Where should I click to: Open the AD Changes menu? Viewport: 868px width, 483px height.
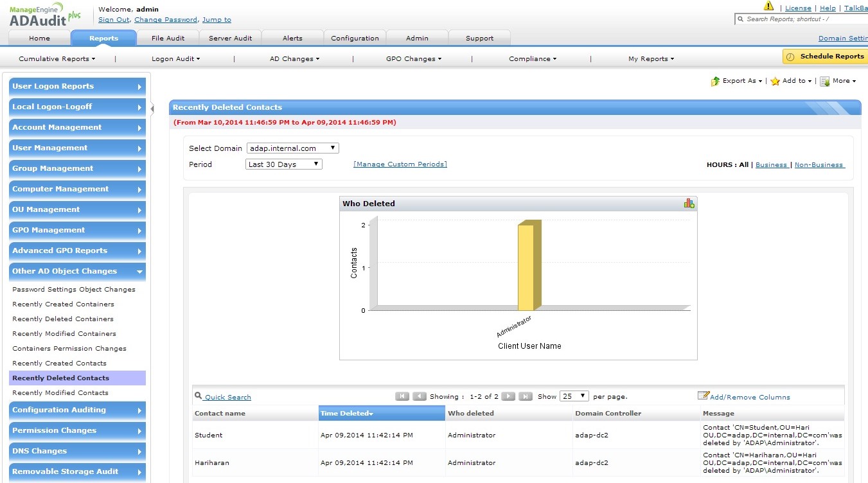coord(294,59)
